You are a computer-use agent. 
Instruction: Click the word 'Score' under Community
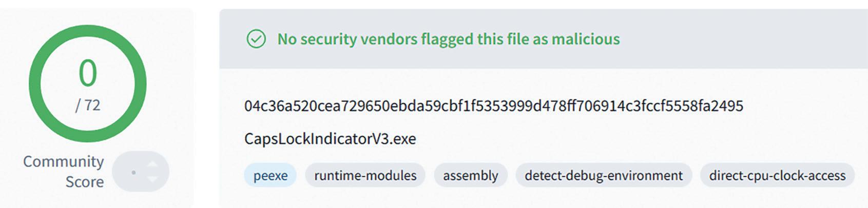point(84,182)
